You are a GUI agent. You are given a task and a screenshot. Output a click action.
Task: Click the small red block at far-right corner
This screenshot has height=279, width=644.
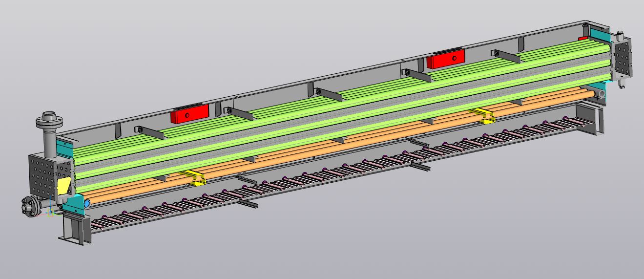[x=583, y=39]
